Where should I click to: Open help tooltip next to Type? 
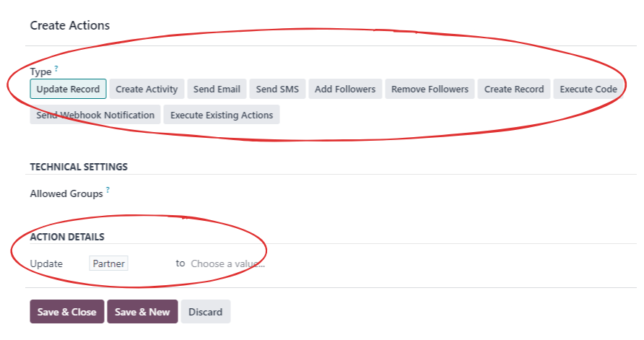pyautogui.click(x=56, y=68)
